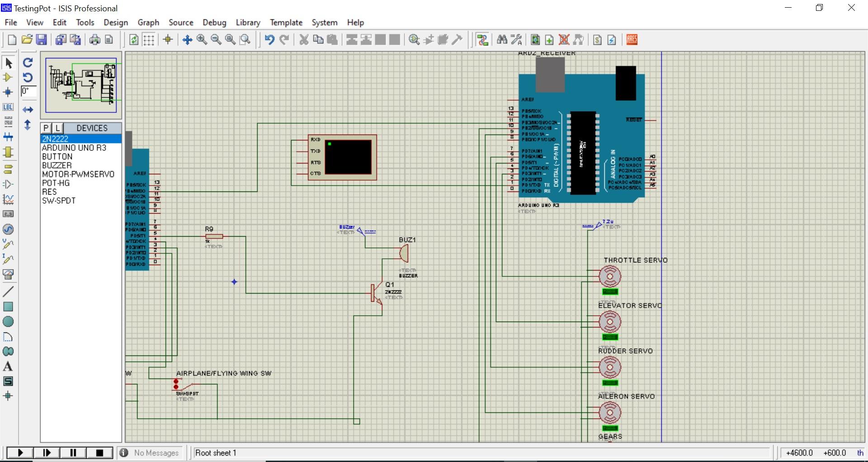Click the P pick devices button
Image resolution: width=868 pixels, height=462 pixels.
[x=46, y=128]
